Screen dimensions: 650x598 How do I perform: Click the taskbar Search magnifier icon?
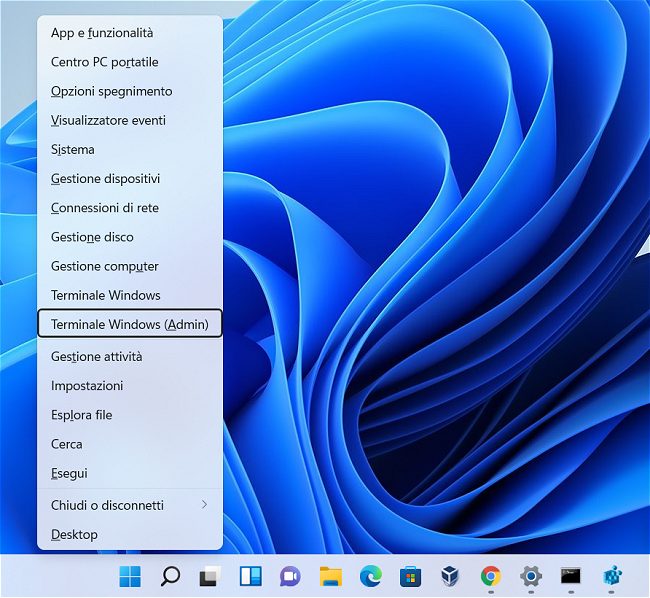click(x=170, y=576)
